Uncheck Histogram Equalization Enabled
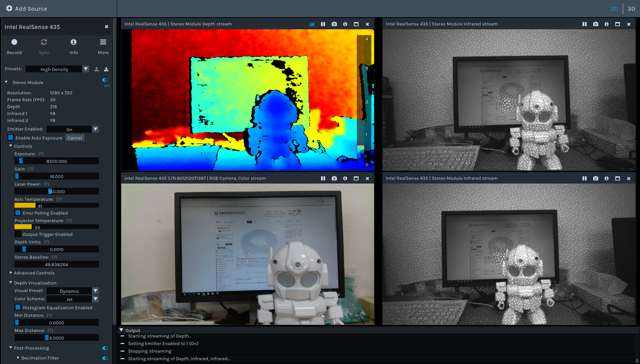 click(18, 307)
